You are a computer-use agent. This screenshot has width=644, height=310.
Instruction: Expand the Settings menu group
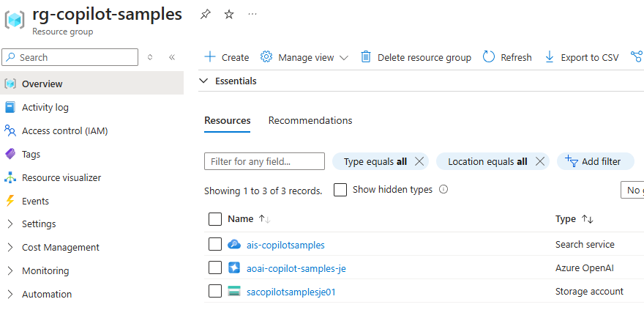tap(39, 224)
